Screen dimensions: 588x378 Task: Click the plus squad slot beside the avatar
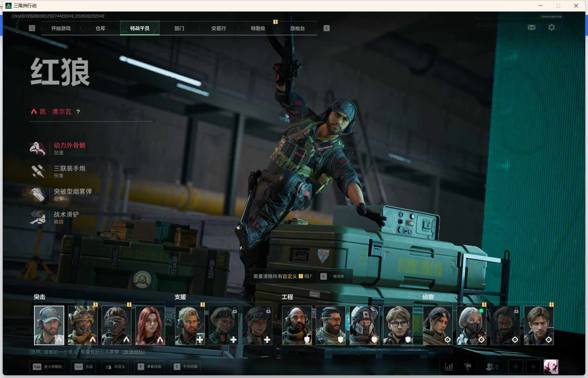(533, 367)
